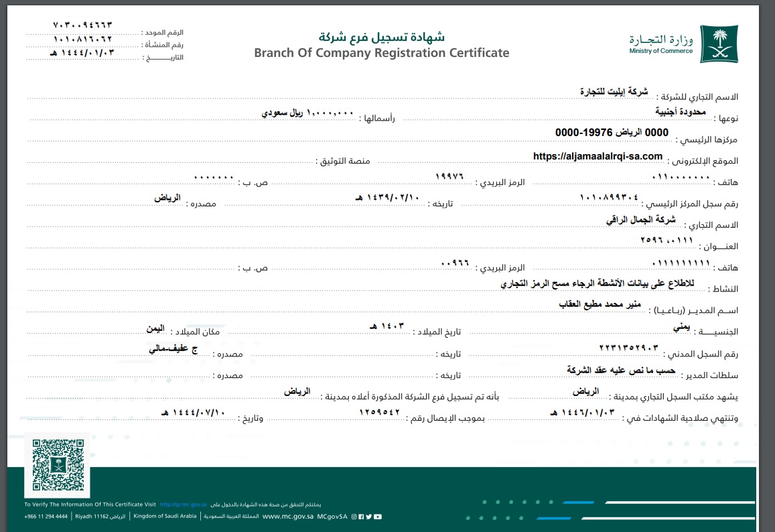Click the receipt number value 1259542
Image resolution: width=775 pixels, height=532 pixels.
coord(380,413)
